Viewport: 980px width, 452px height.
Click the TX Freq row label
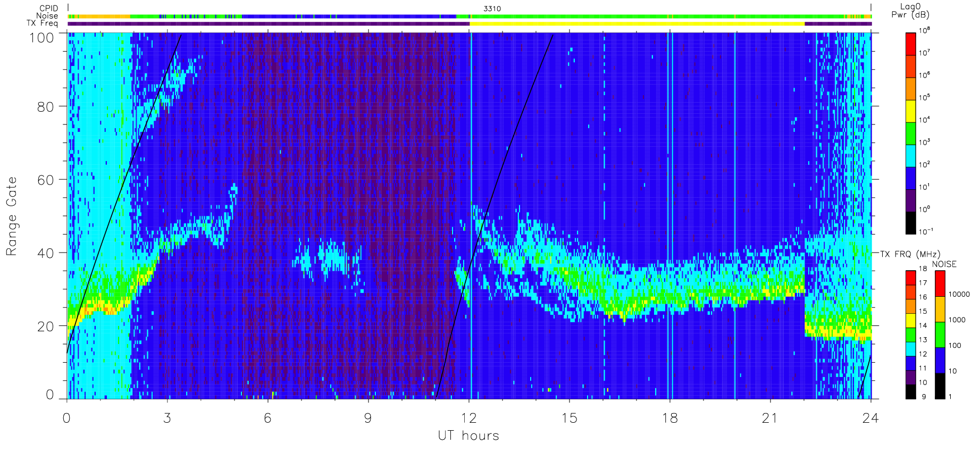42,23
